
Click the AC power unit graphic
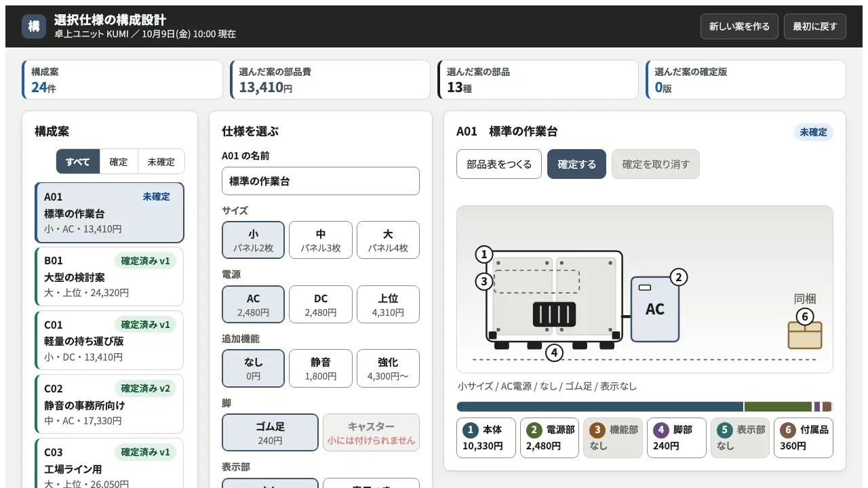click(655, 309)
